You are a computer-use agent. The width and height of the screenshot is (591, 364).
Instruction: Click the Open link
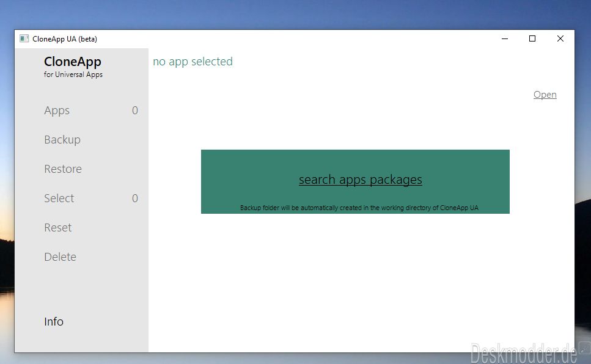545,95
